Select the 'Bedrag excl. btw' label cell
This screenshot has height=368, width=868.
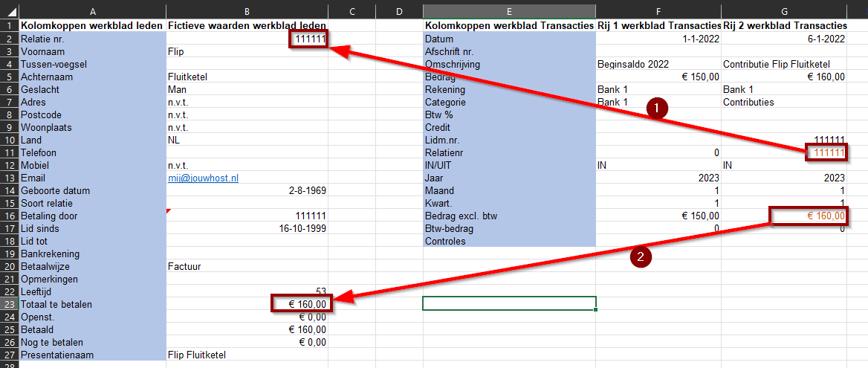[x=509, y=216]
